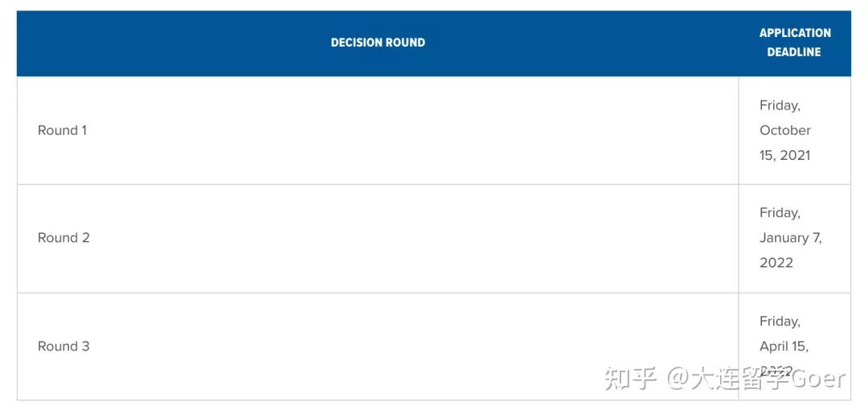Select the Round 2 row label
The width and height of the screenshot is (868, 414).
(x=63, y=238)
